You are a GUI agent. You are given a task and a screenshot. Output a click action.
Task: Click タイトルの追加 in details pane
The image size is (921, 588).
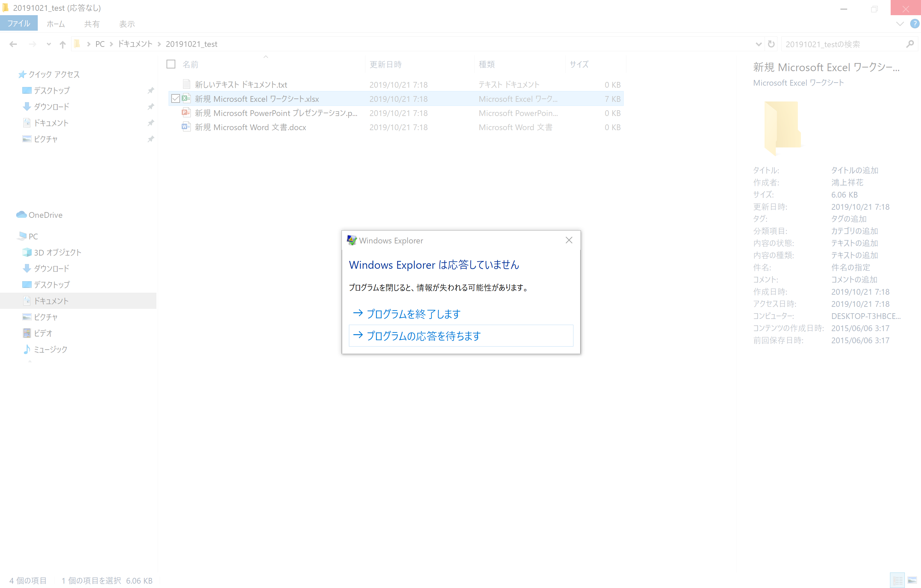point(855,170)
